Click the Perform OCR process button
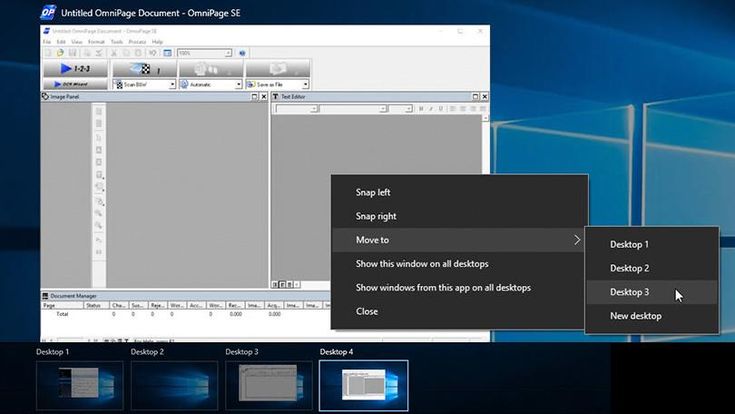 click(211, 69)
